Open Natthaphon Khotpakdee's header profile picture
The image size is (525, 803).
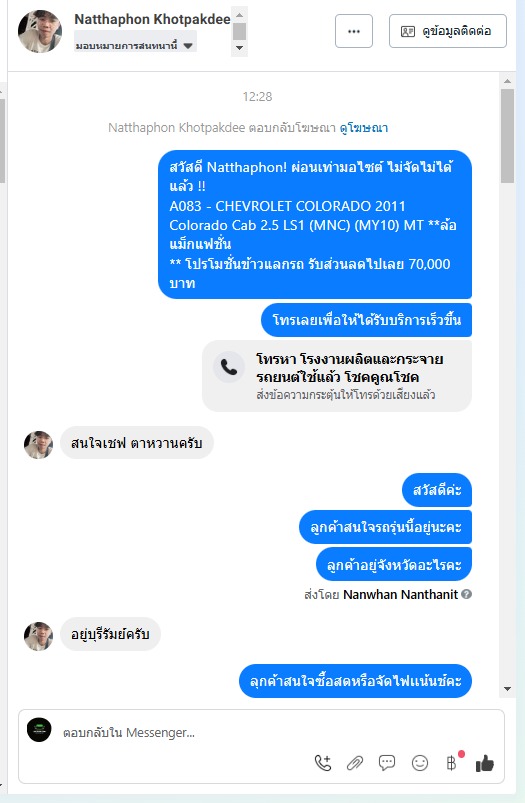pos(39,31)
